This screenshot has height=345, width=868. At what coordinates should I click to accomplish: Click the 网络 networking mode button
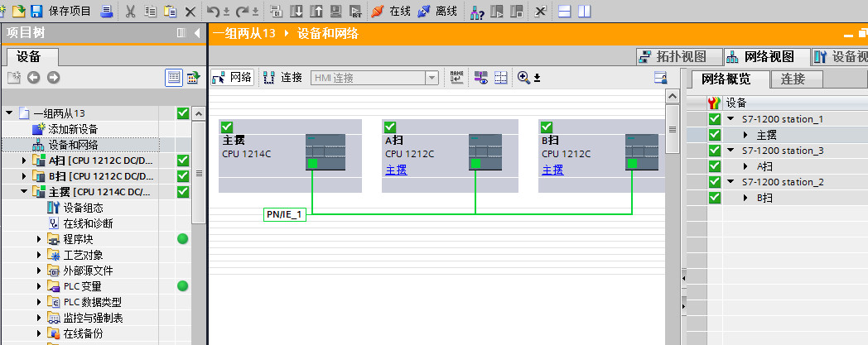tap(233, 78)
